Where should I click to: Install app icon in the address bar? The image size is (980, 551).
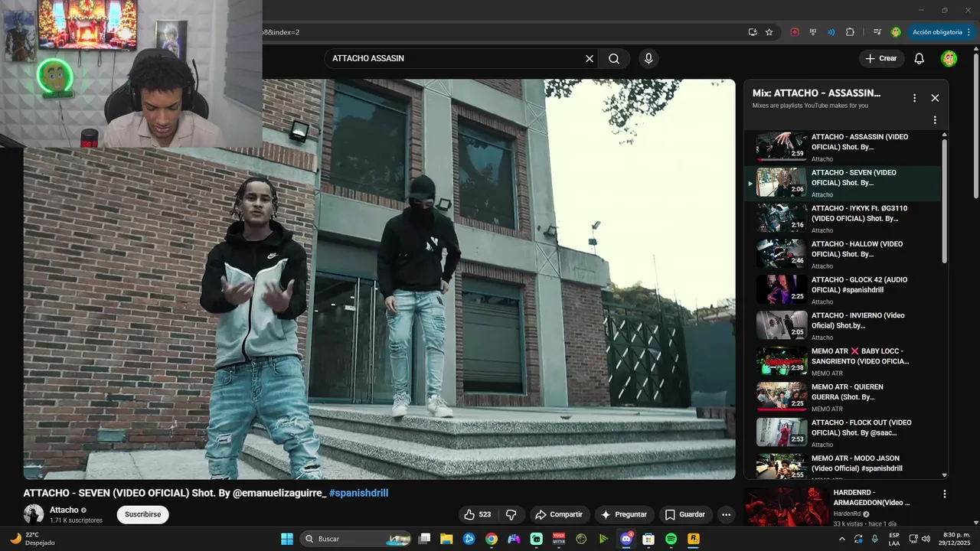[x=753, y=32]
